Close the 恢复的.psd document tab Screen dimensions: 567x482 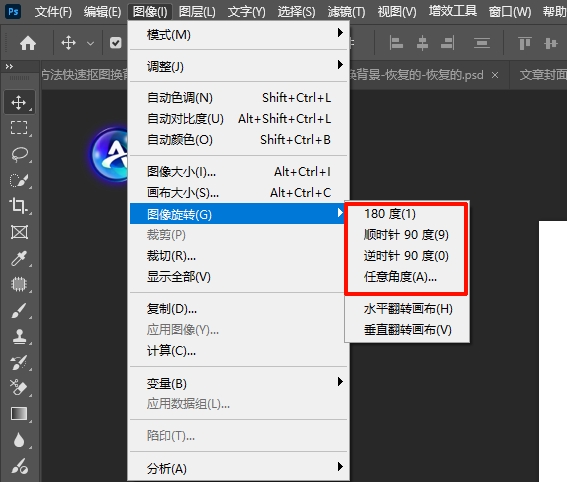pos(495,75)
